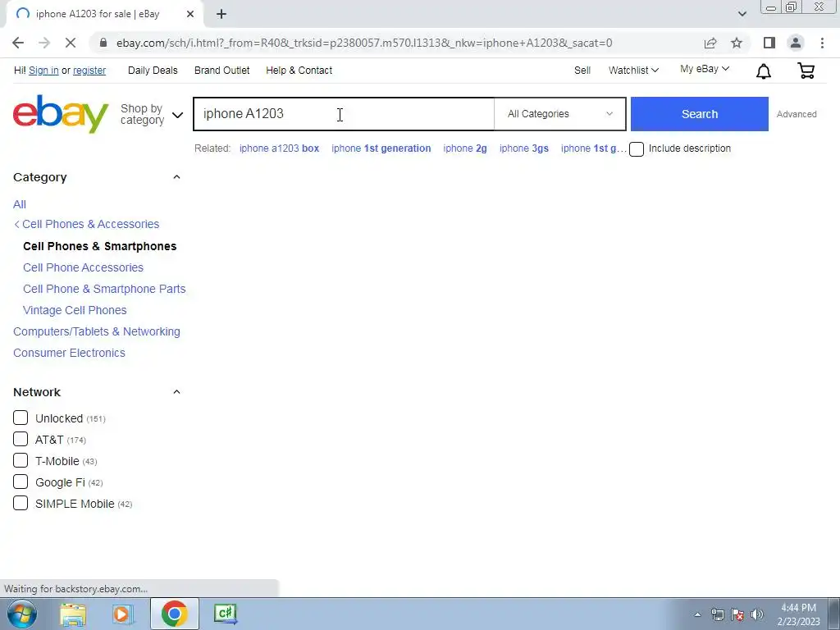The height and width of the screenshot is (630, 840).
Task: Open the media player taskbar icon
Action: [122, 614]
